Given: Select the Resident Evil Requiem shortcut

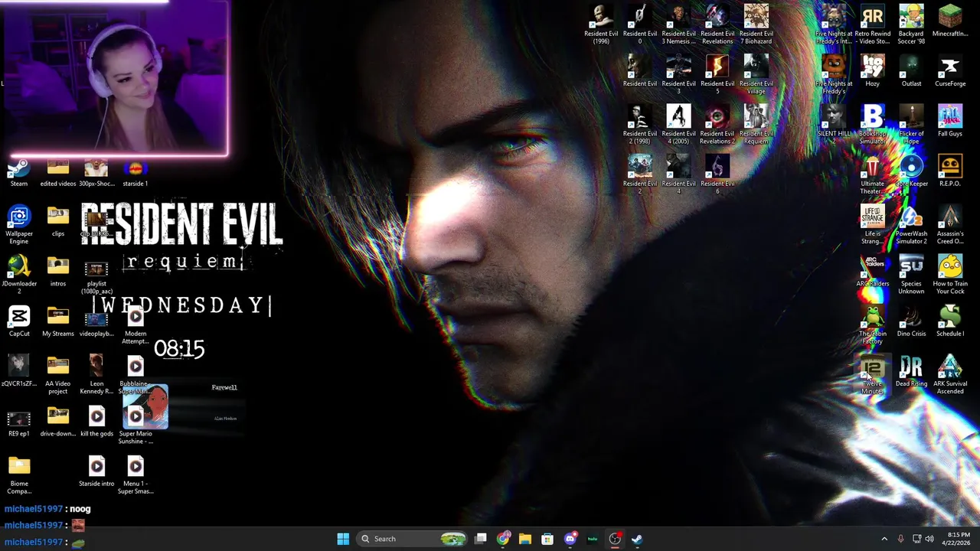Looking at the screenshot, I should point(756,125).
